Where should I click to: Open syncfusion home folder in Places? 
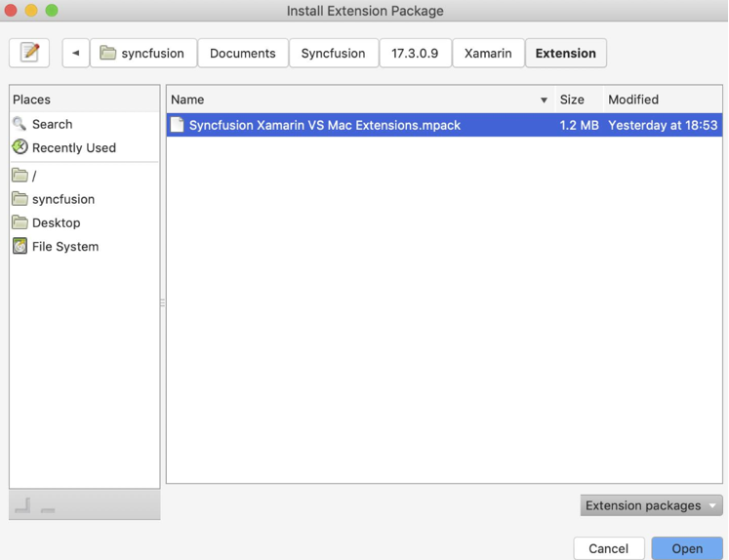[84, 199]
